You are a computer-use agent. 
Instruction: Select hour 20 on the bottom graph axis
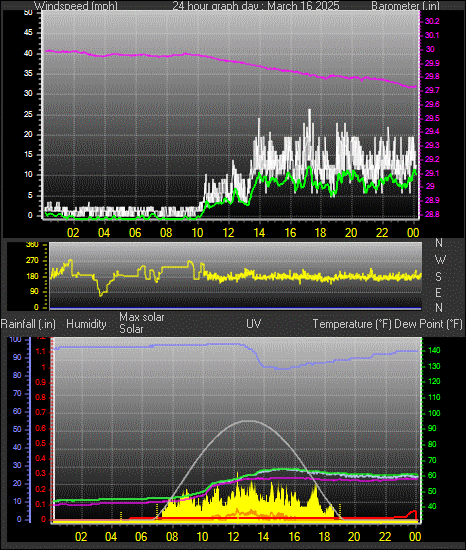pyautogui.click(x=354, y=537)
